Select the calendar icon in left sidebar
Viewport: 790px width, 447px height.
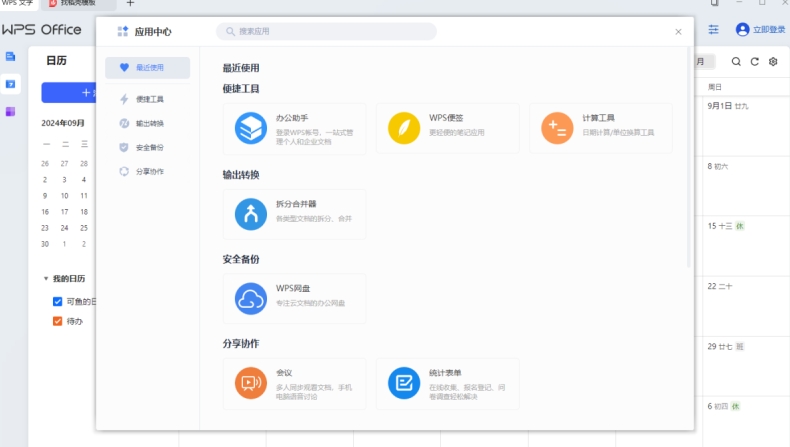point(11,84)
